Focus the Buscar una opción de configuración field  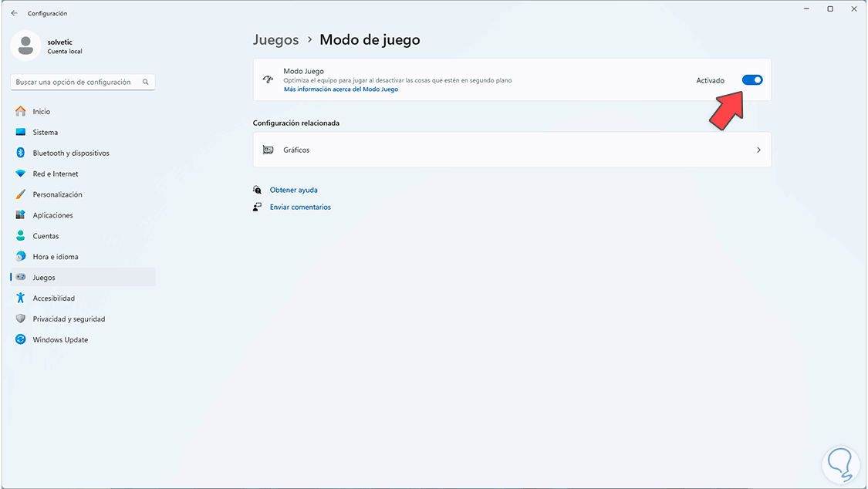click(83, 82)
